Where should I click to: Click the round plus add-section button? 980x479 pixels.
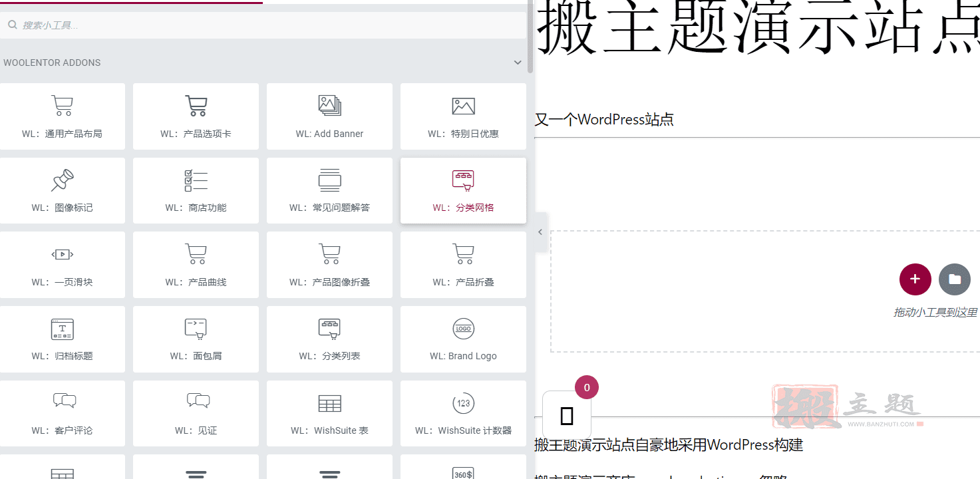915,279
